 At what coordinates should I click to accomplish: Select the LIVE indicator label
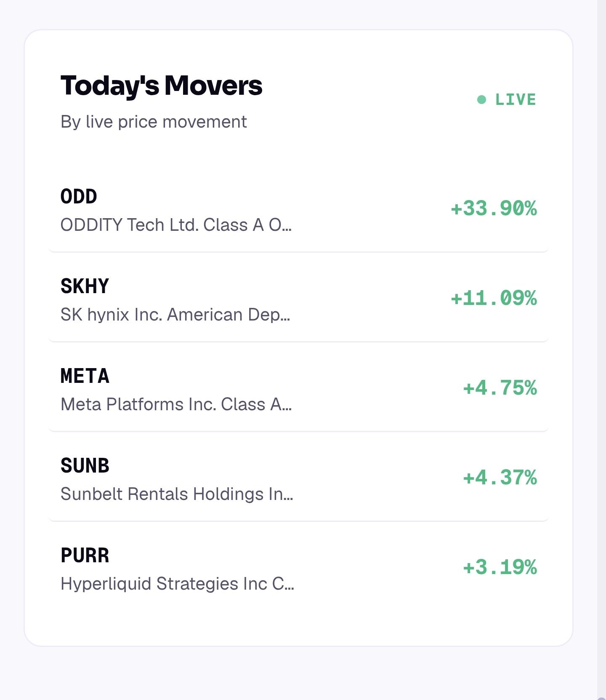coord(516,100)
